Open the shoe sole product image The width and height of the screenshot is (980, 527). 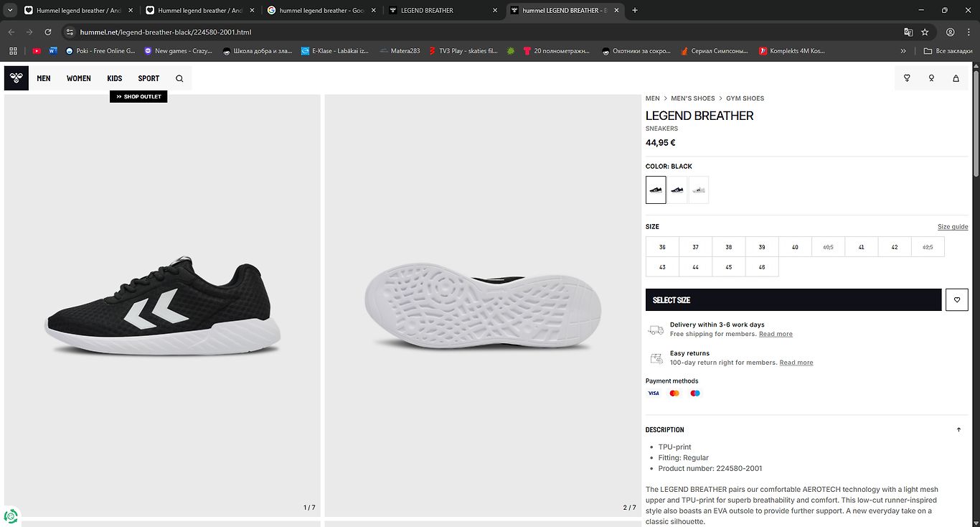coord(483,306)
